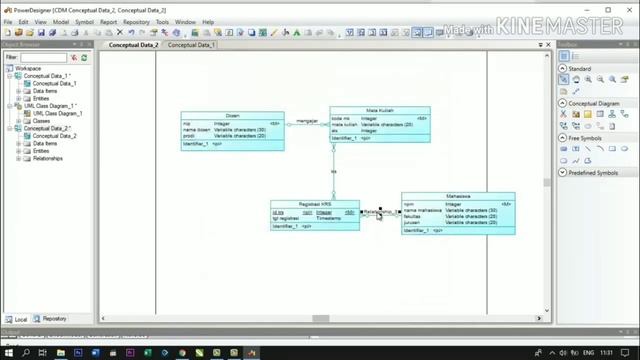Select the Text tool in Free Symbols
The image size is (640, 360).
pos(576,149)
